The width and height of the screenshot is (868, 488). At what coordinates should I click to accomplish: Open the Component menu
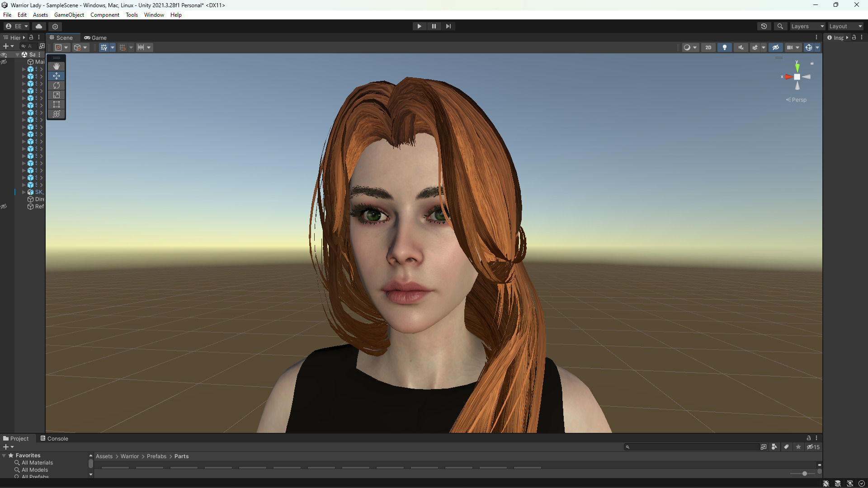[x=105, y=15]
